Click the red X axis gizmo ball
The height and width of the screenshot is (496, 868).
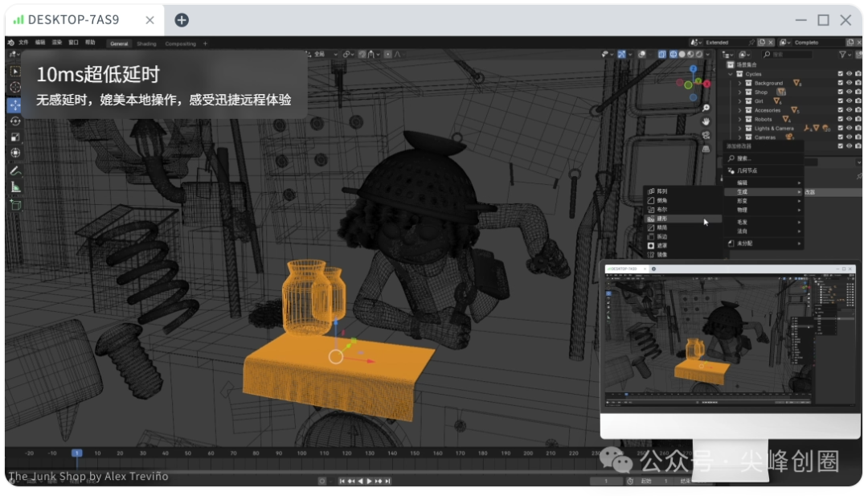[706, 84]
